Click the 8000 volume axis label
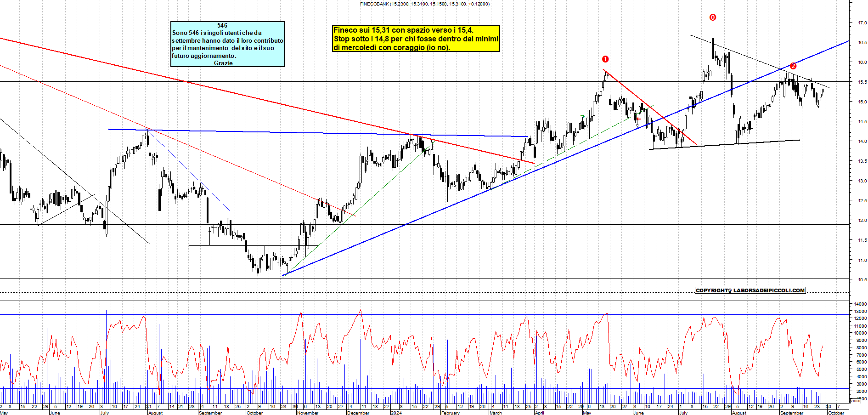Screen dimensions: 868x415 click(861, 347)
